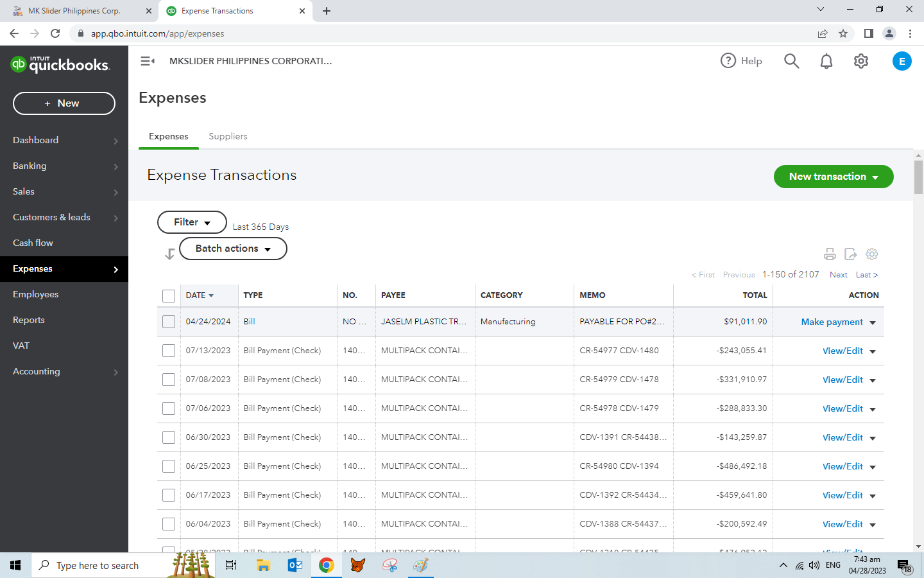The image size is (924, 578).
Task: Click View/Edit for -$243,055.41 payment
Action: click(843, 351)
